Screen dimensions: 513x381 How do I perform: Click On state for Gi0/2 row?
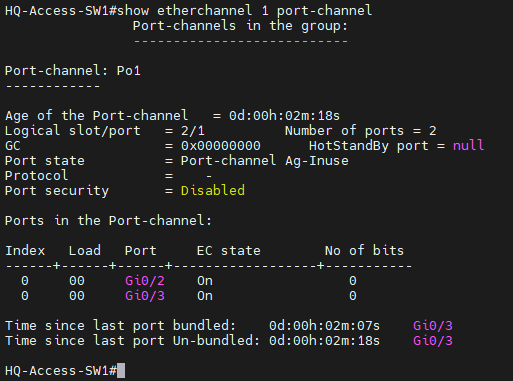tap(205, 281)
